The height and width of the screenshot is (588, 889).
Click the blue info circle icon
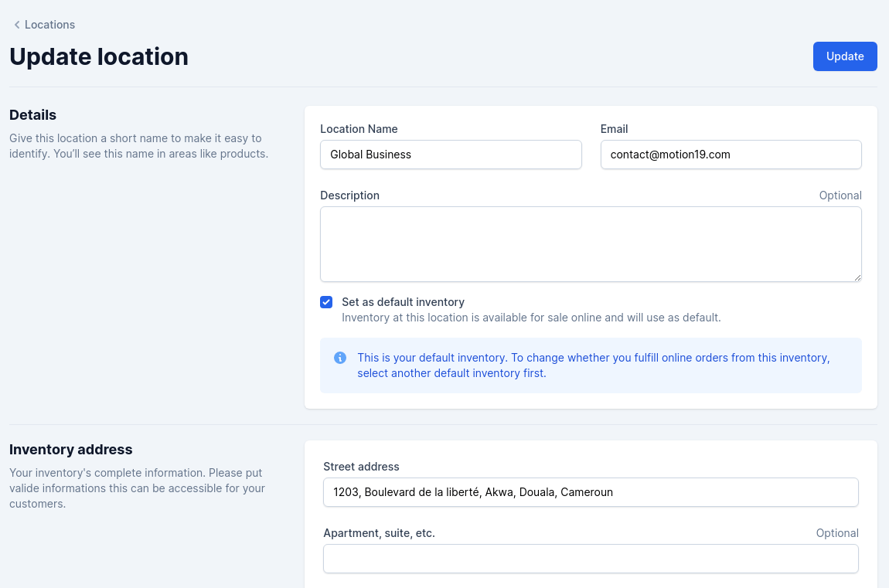tap(340, 358)
